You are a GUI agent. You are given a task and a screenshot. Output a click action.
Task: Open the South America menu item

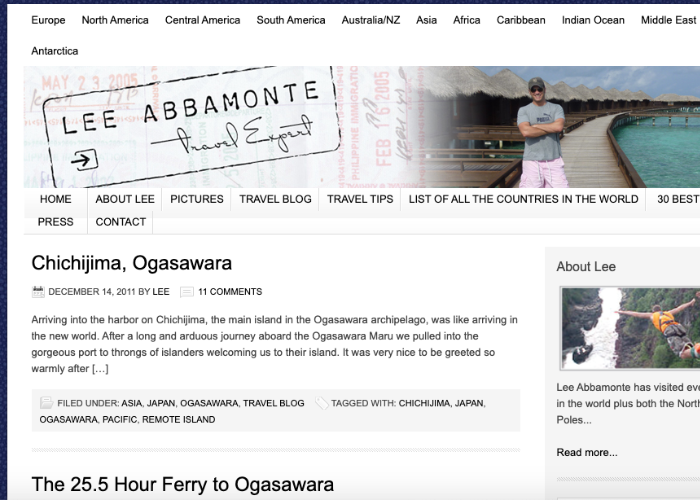point(290,20)
